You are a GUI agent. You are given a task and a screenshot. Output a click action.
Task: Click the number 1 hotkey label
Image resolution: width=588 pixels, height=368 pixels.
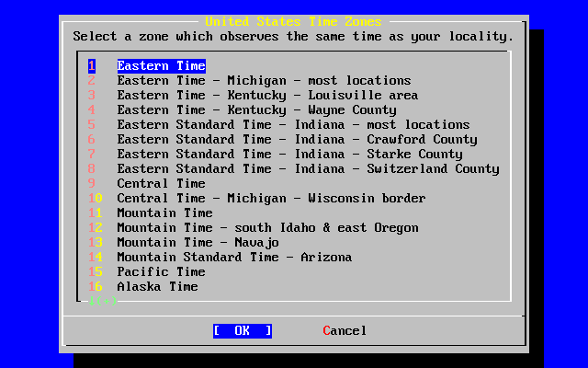pos(92,66)
